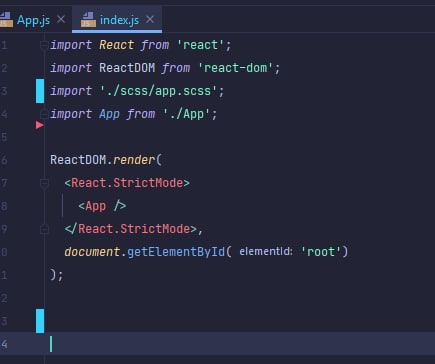Viewport: 435px width, 364px height.
Task: Close the App.js tab
Action: (x=61, y=20)
